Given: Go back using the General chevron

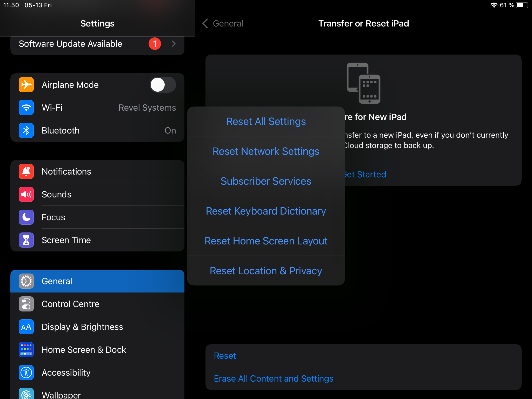Looking at the screenshot, I should pyautogui.click(x=205, y=23).
